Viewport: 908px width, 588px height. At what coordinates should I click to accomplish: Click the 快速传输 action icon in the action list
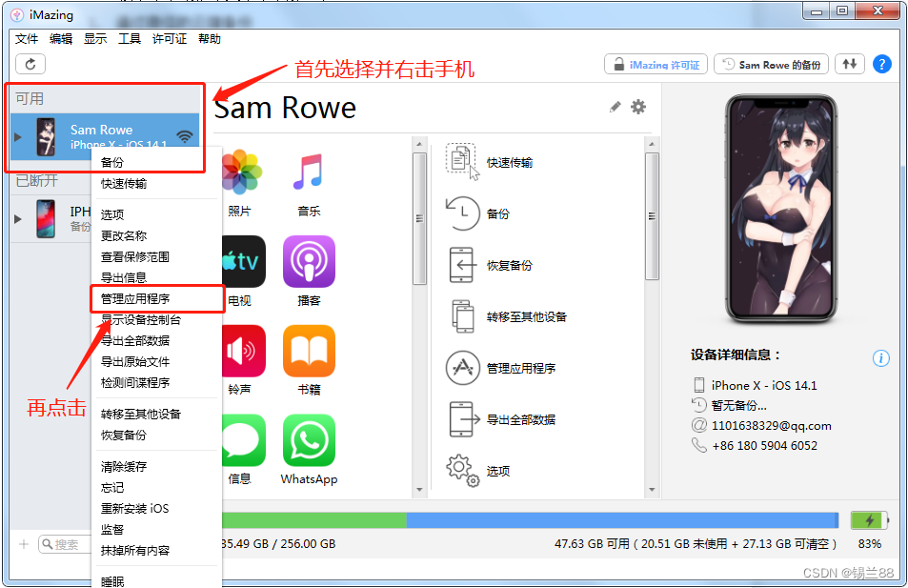pos(462,162)
